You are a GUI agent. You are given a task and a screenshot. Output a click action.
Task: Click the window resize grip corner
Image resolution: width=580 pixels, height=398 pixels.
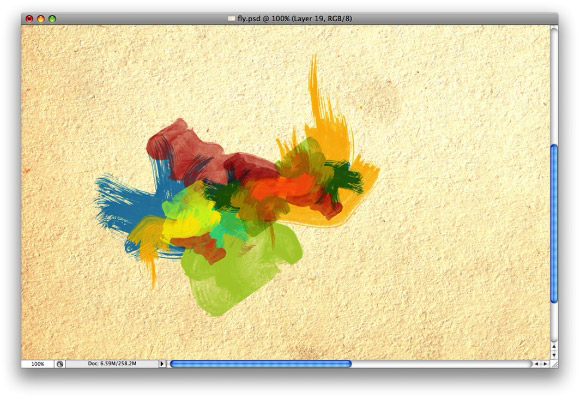point(554,364)
